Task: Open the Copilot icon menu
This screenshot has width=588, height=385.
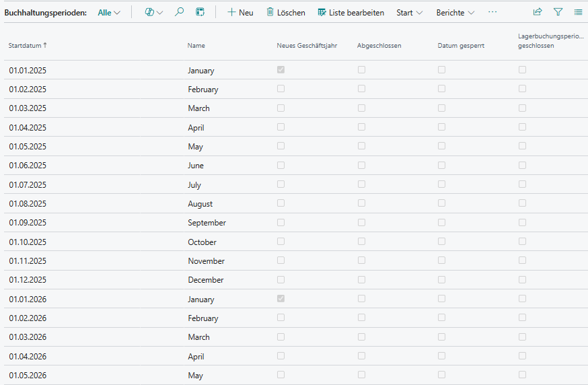Action: click(x=153, y=12)
